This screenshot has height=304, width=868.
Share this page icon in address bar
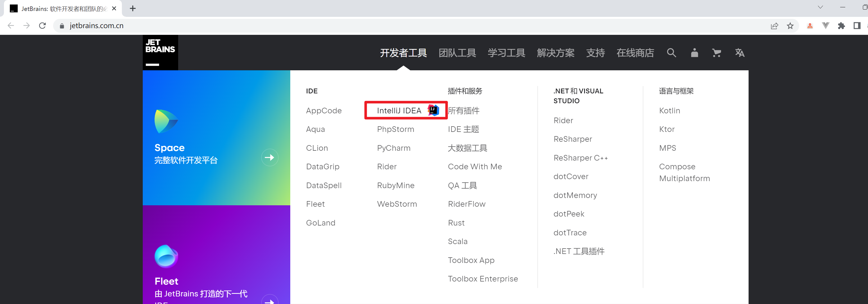[774, 26]
